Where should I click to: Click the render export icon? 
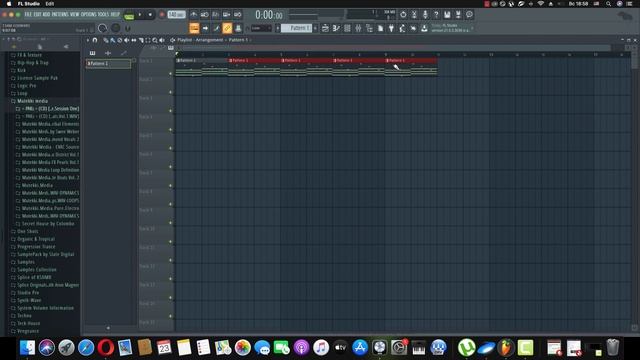tap(458, 15)
